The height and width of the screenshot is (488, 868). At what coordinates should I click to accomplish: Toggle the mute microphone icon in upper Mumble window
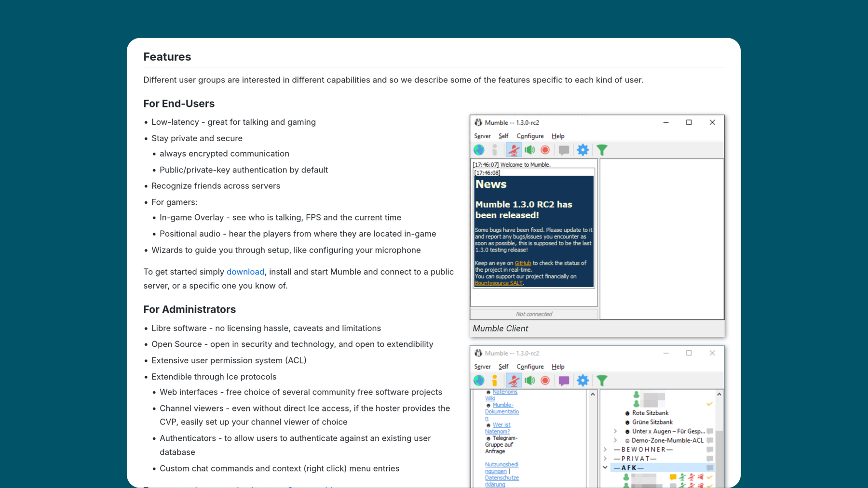[x=514, y=150]
